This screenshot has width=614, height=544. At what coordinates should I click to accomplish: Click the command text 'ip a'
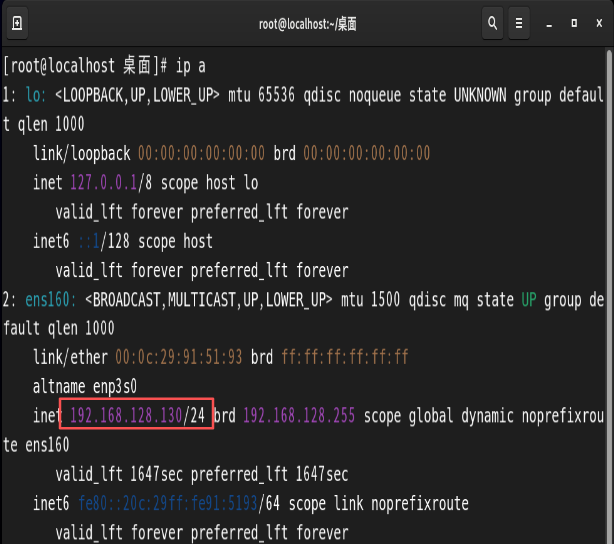point(191,66)
